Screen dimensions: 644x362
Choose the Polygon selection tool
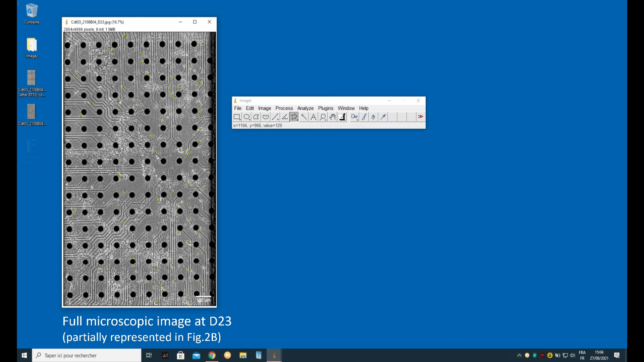pyautogui.click(x=256, y=117)
